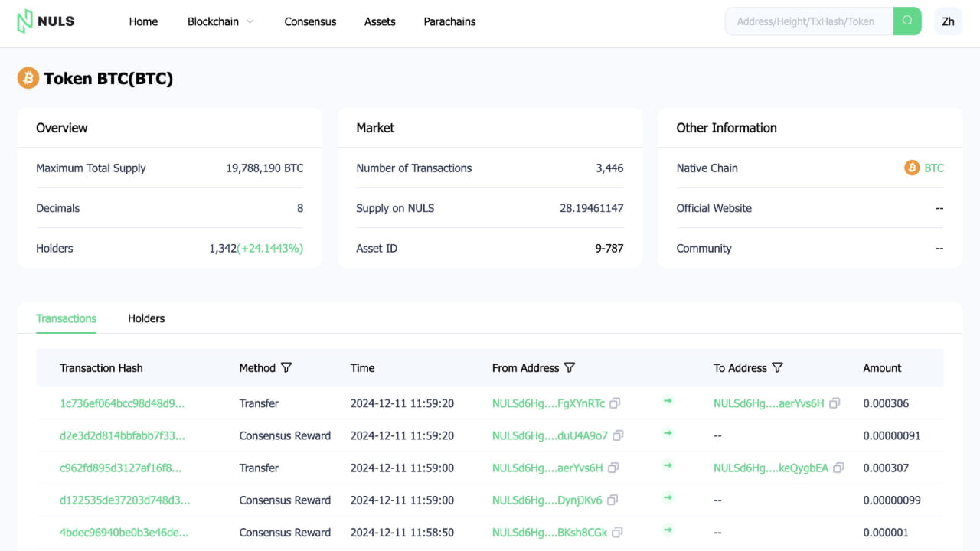Click the BTC Native Chain link text
The image size is (980, 551).
coord(934,168)
